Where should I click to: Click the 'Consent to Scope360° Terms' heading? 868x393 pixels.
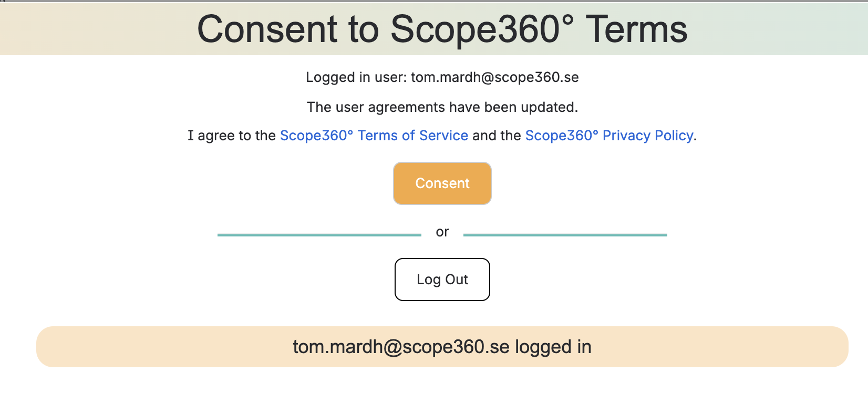(x=442, y=29)
